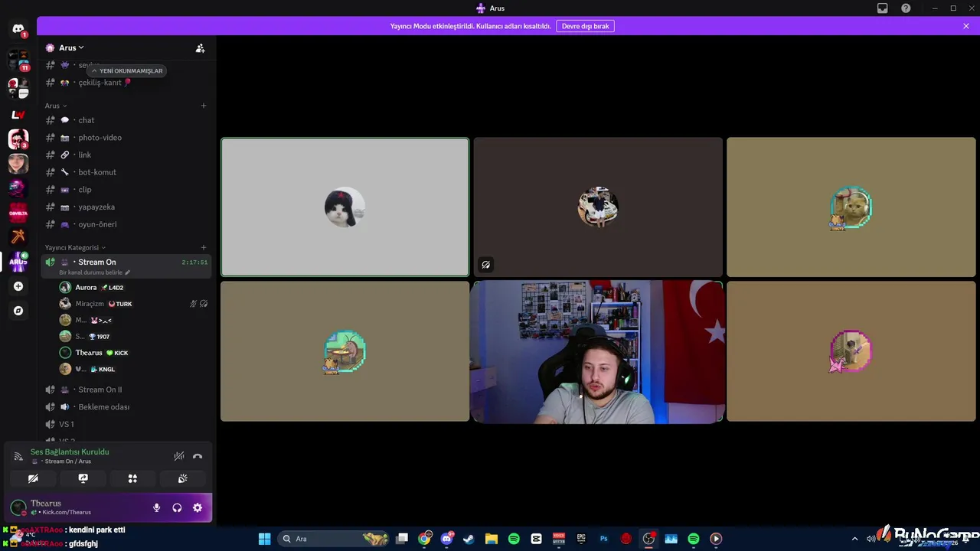
Task: Open CapCut from the taskbar
Action: tap(536, 539)
